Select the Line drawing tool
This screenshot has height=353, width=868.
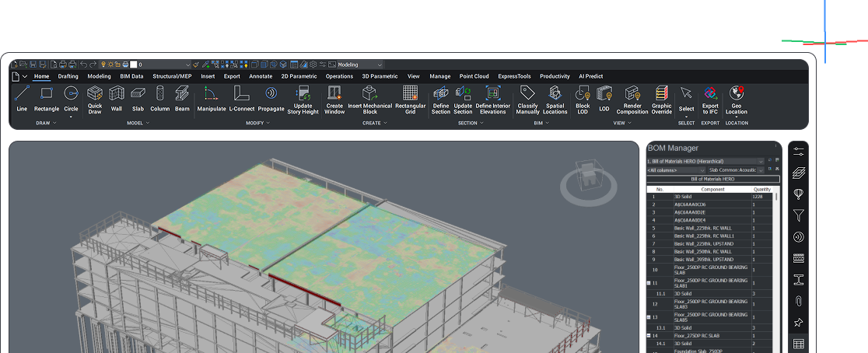pyautogui.click(x=22, y=99)
